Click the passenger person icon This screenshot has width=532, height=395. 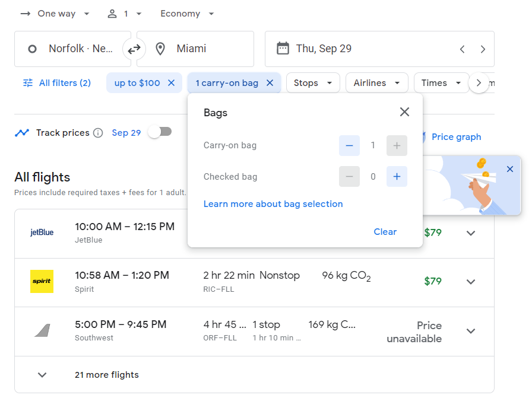click(x=112, y=14)
